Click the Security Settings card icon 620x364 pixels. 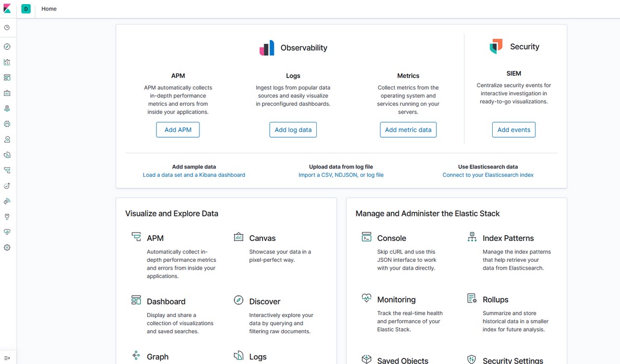click(472, 359)
